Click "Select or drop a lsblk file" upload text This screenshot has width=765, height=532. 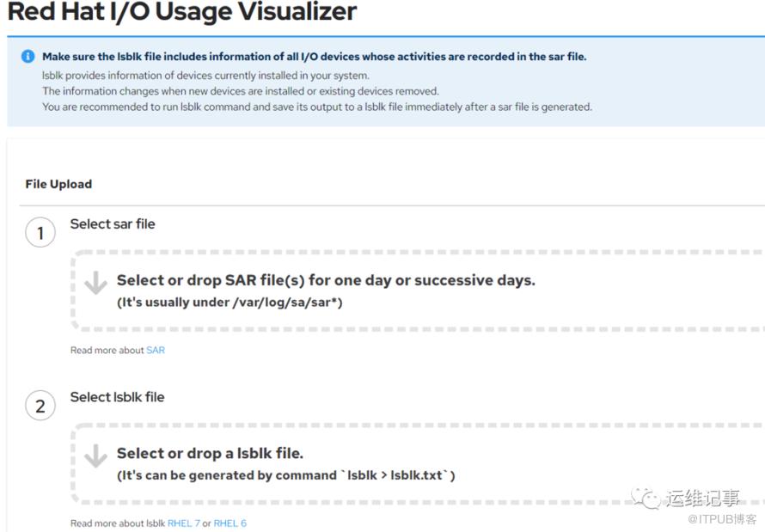pos(210,453)
